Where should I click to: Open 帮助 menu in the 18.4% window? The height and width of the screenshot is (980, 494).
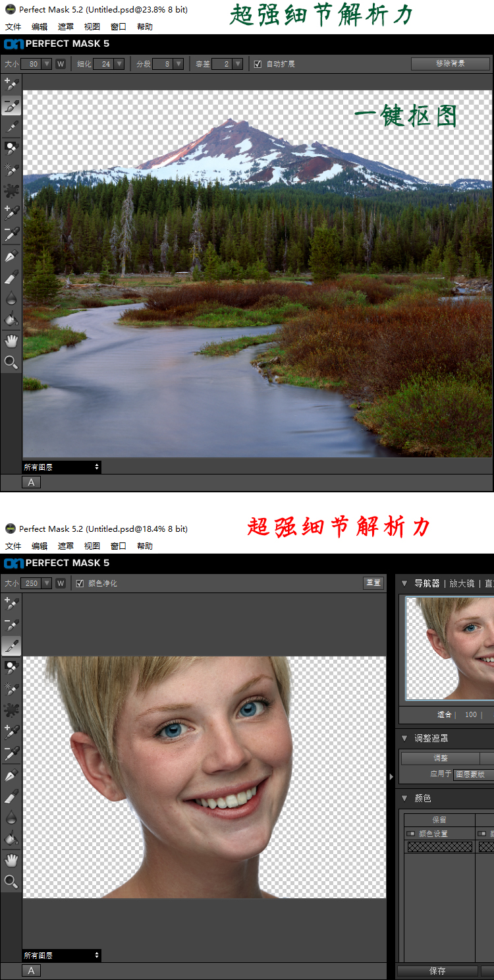tap(145, 546)
